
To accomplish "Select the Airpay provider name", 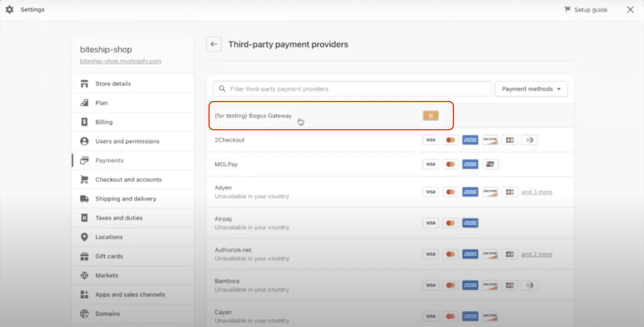I will point(223,219).
